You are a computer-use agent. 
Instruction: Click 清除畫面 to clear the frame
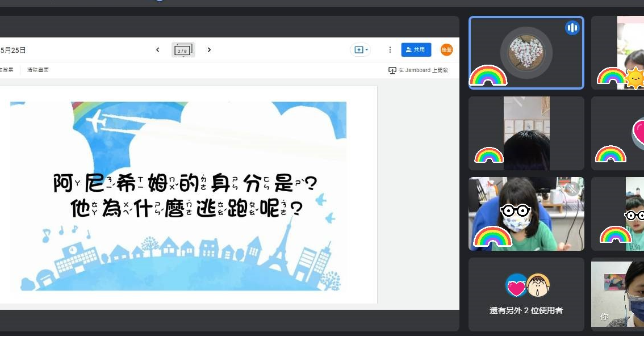[x=38, y=70]
